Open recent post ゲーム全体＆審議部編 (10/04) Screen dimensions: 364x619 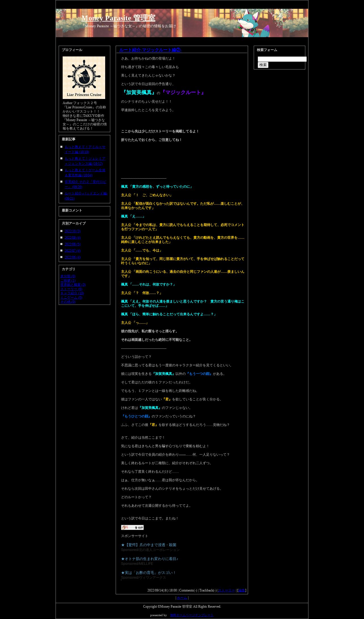click(x=85, y=173)
